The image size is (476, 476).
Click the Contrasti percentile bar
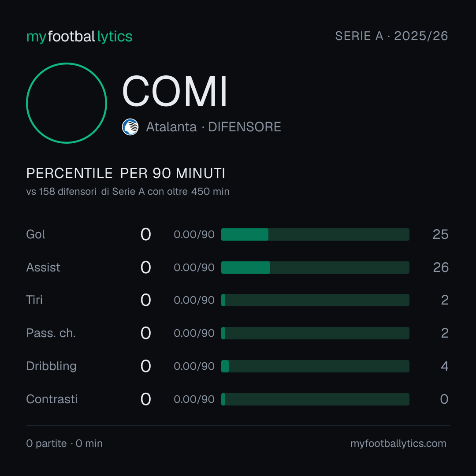click(315, 399)
